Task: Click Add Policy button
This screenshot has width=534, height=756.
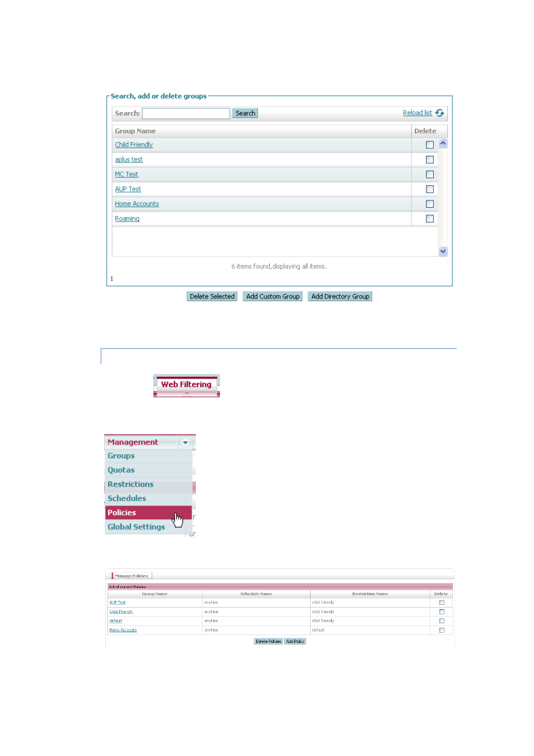Action: click(295, 642)
